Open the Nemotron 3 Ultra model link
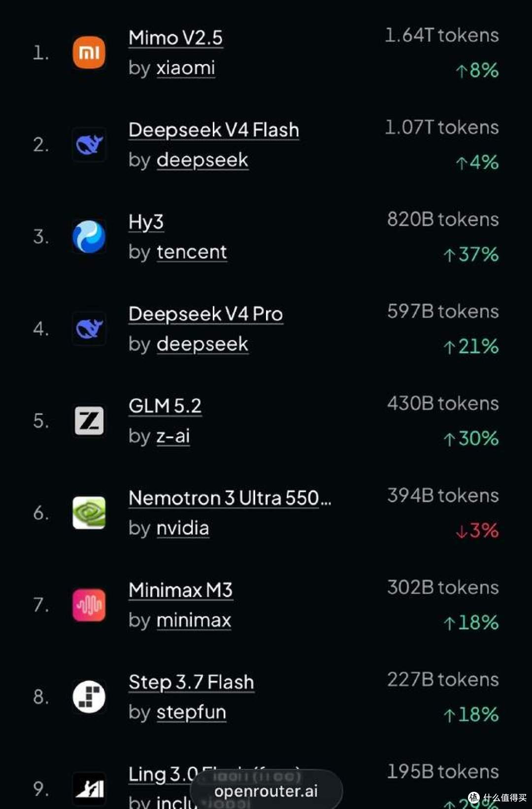Screen dimensions: 532x809 [230, 498]
